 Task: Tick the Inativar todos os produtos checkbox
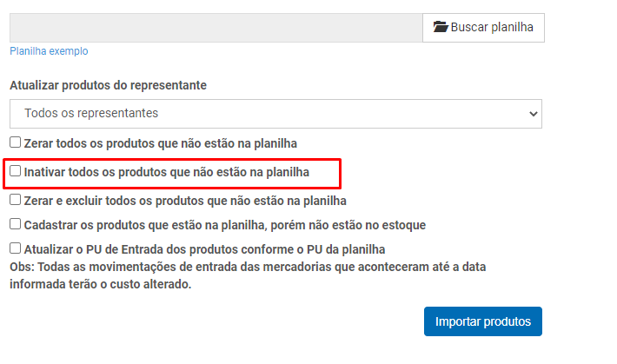(x=16, y=171)
